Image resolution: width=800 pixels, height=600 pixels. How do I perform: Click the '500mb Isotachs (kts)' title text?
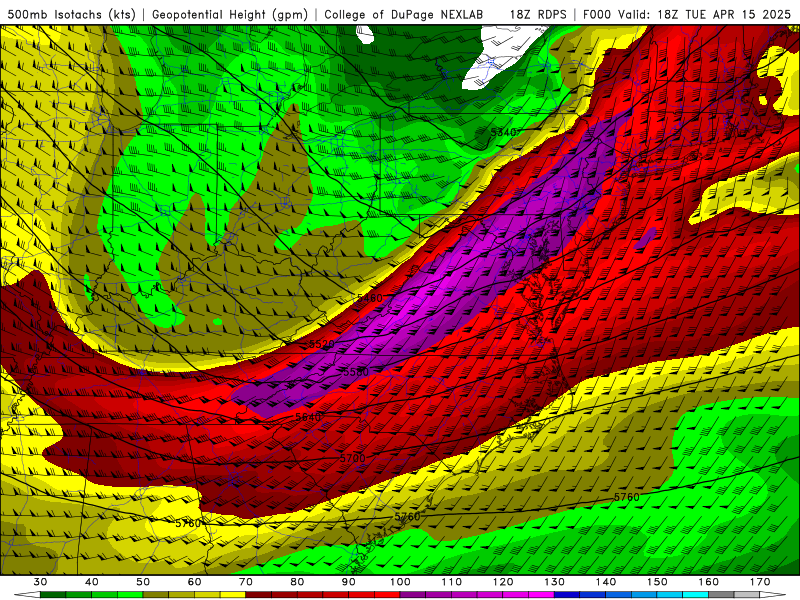[72, 14]
